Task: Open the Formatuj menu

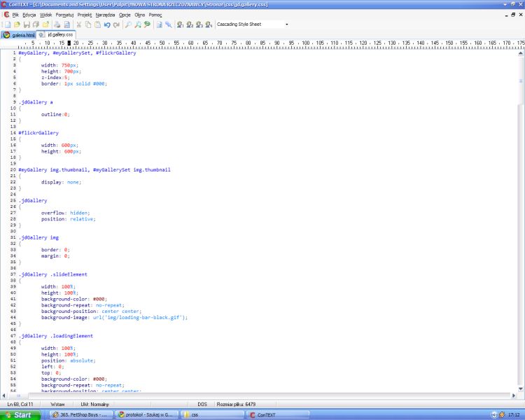Action: pos(64,14)
